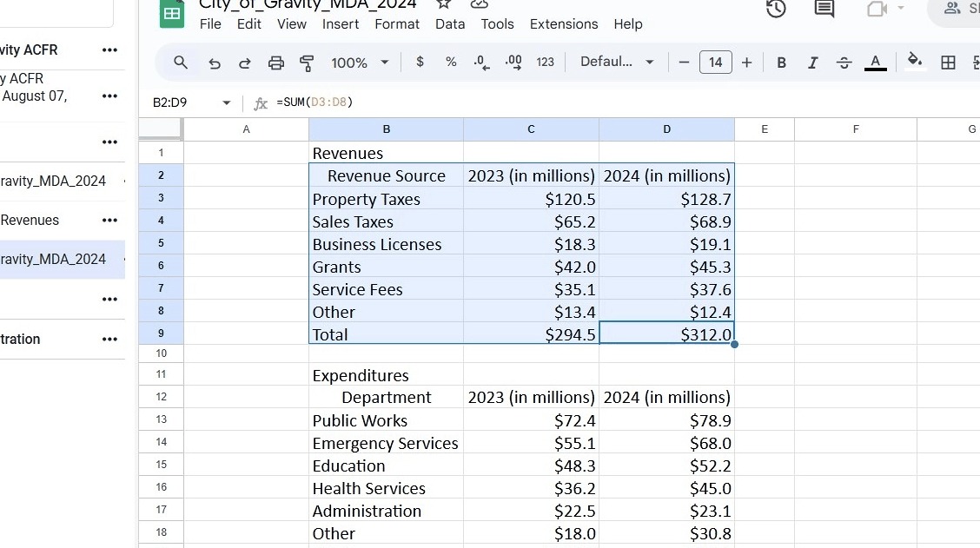Click the video meeting camera icon
Viewport: 980px width, 548px height.
[x=877, y=9]
